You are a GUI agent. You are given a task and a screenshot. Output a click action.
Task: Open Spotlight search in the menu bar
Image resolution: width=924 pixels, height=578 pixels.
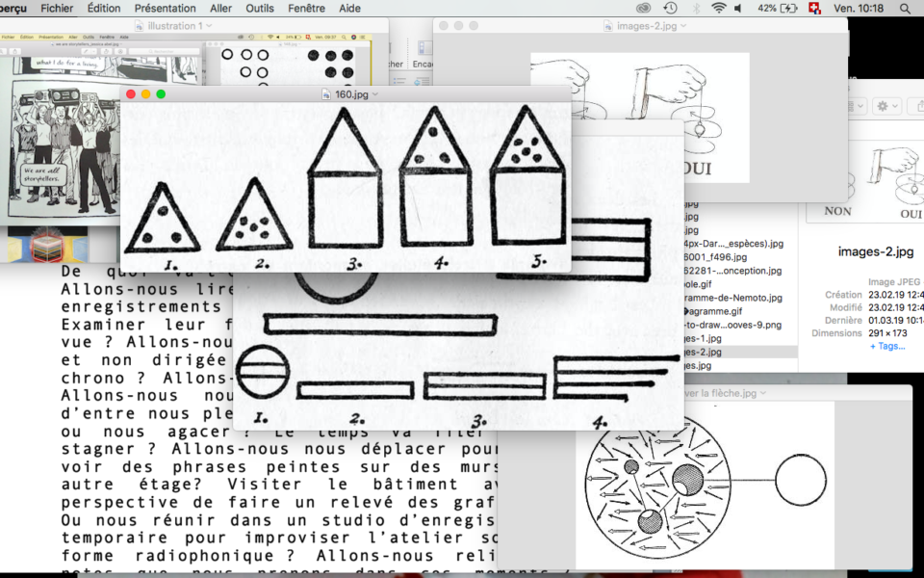tap(904, 8)
